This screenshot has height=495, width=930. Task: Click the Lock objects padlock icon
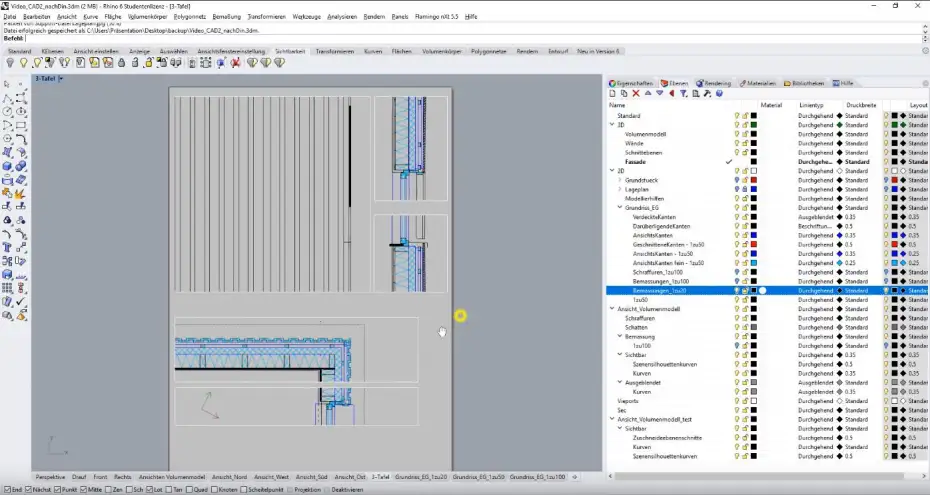(x=122, y=63)
